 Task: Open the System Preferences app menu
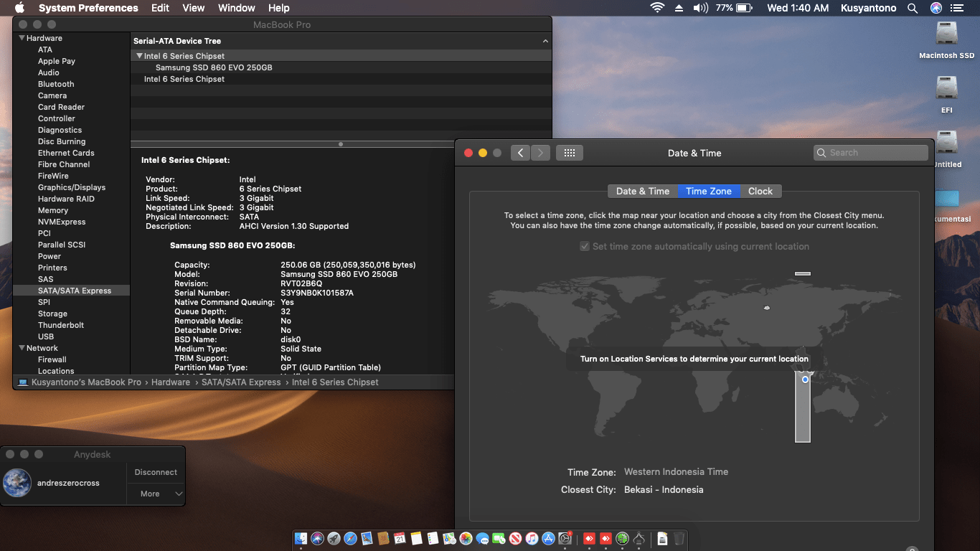click(x=88, y=8)
